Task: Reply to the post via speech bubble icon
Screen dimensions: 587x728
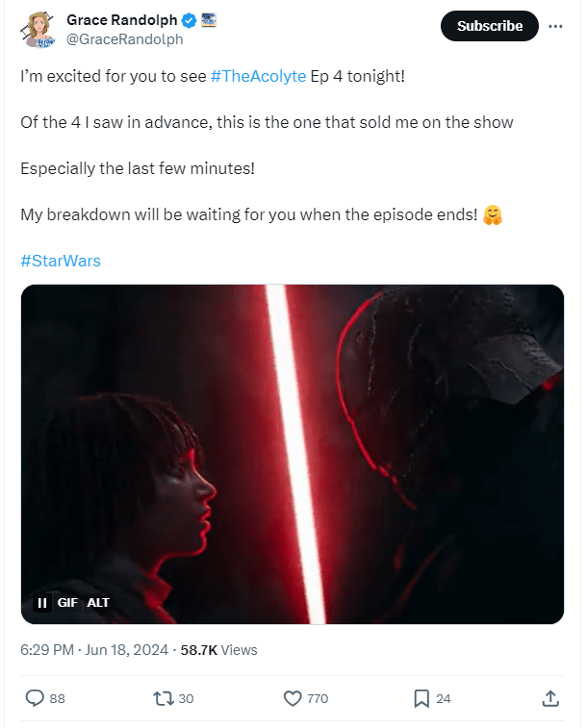Action: (36, 698)
